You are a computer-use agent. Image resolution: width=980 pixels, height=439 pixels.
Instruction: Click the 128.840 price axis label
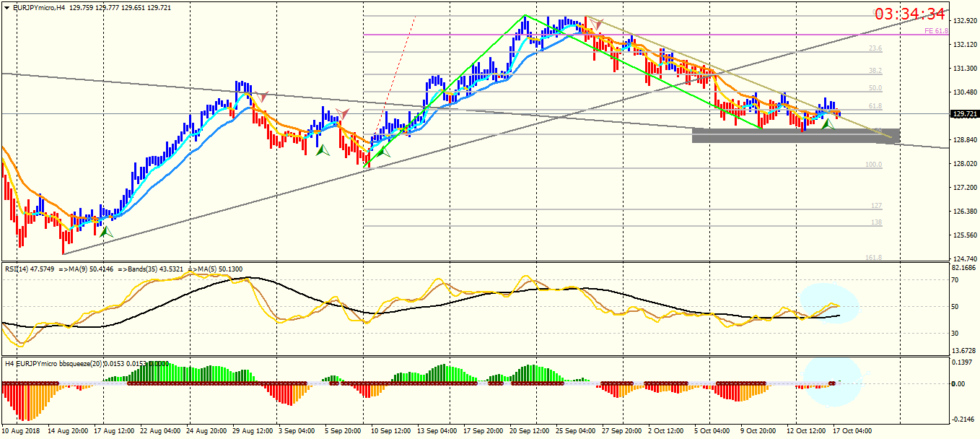965,140
